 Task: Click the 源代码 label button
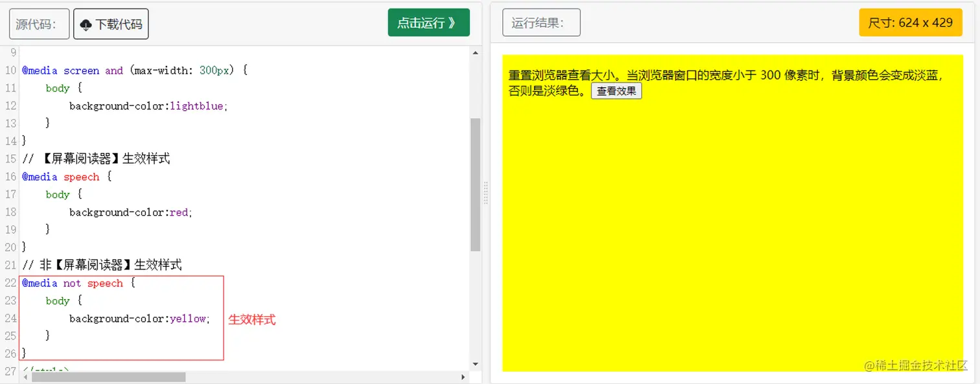click(x=38, y=24)
